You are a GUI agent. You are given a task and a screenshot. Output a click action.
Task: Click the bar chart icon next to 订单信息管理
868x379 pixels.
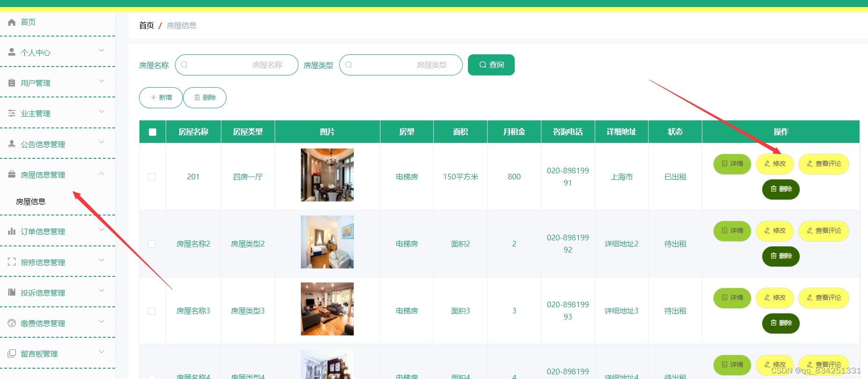12,231
